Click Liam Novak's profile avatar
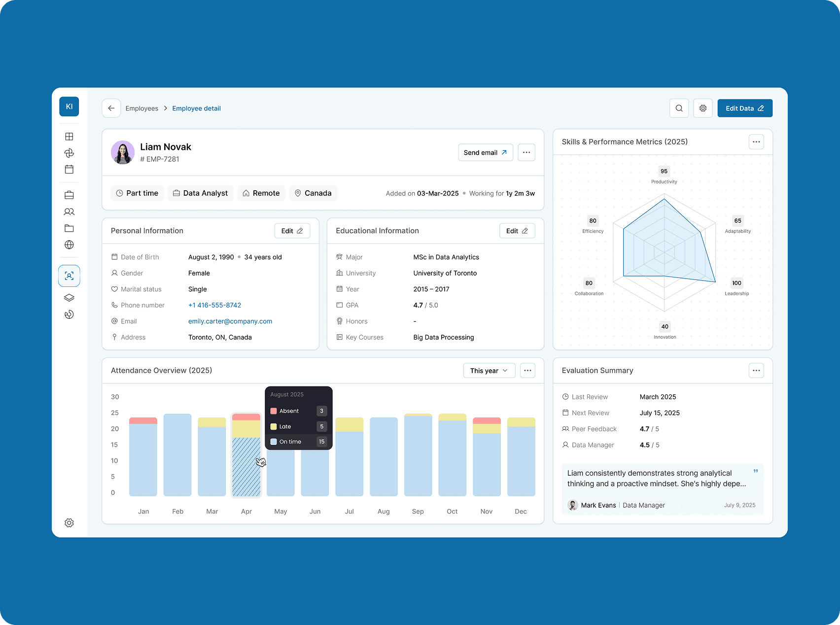The image size is (840, 625). pyautogui.click(x=123, y=152)
